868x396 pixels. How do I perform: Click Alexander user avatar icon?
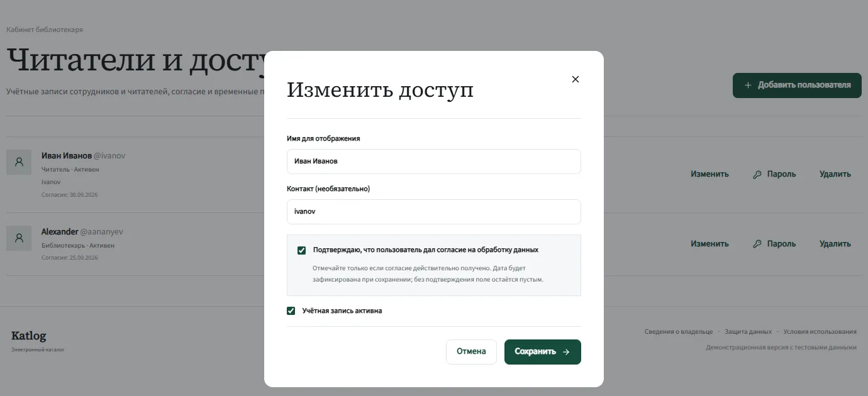[19, 238]
